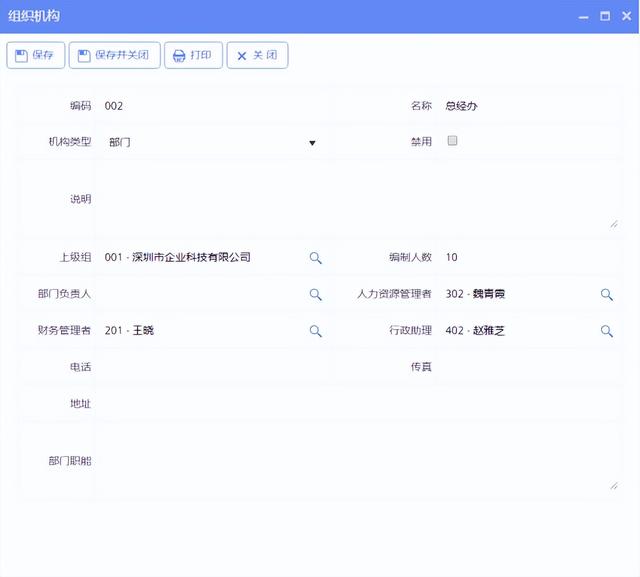Viewport: 640px width, 577px height.
Task: Click the 编码 field showing 002
Action: click(211, 106)
